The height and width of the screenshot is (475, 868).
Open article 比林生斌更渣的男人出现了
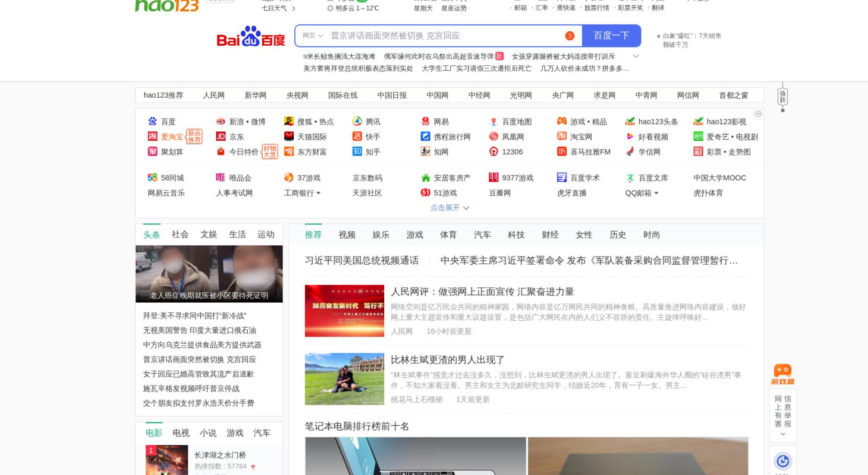(448, 360)
